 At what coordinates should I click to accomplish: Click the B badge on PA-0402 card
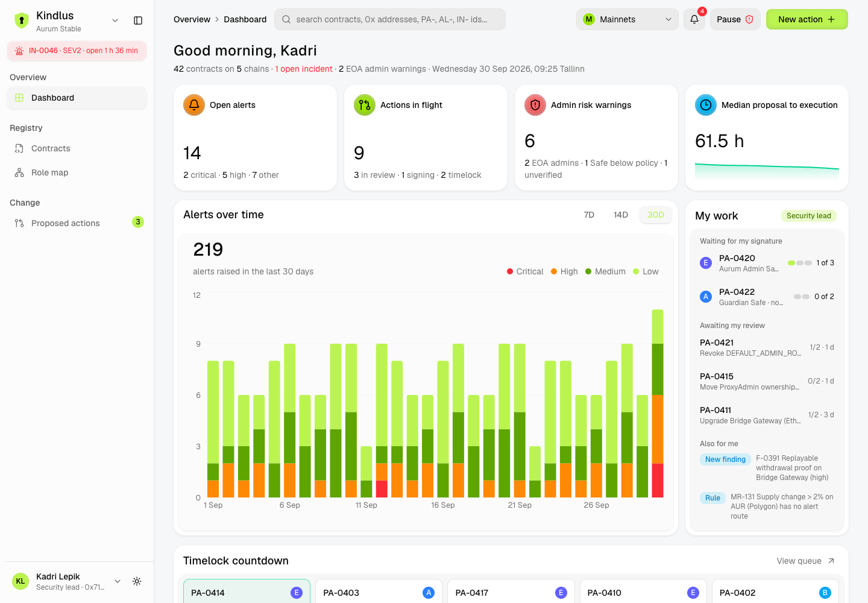coord(825,593)
